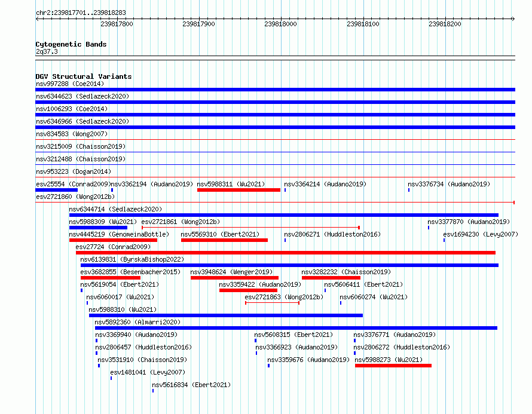Select esv27724 (Conrad2009) label
Image resolution: width=532 pixels, height=414 pixels.
click(x=113, y=247)
